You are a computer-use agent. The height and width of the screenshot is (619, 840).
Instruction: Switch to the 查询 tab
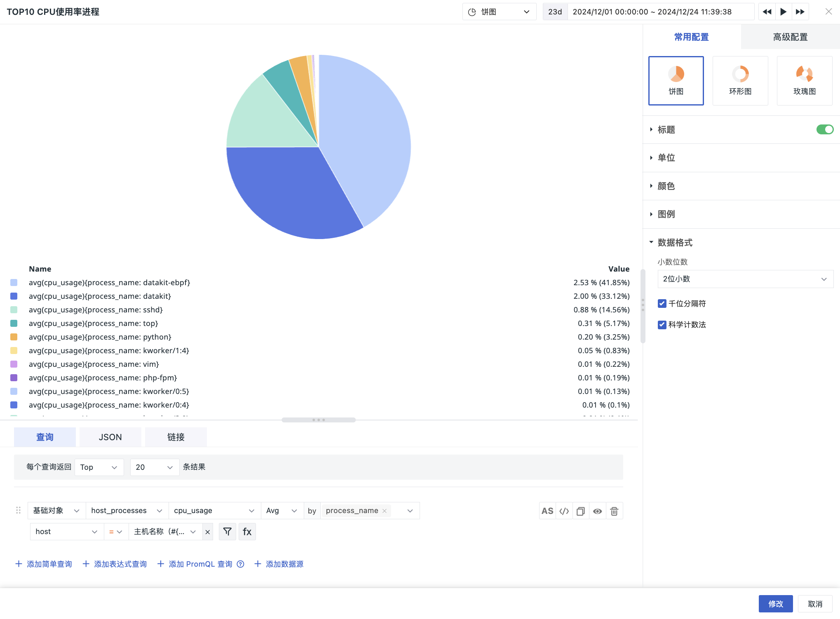point(45,437)
